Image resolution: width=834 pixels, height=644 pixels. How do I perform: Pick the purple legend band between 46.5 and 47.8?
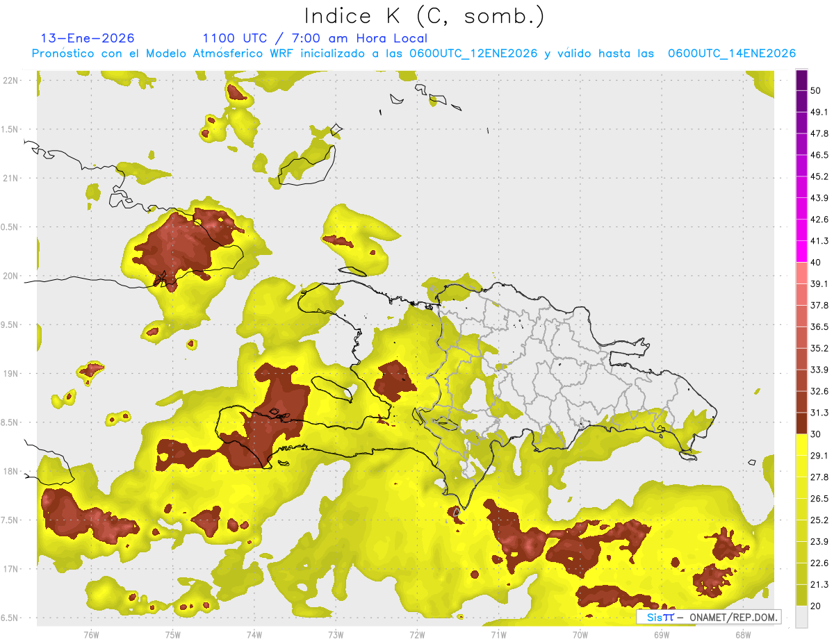point(802,144)
